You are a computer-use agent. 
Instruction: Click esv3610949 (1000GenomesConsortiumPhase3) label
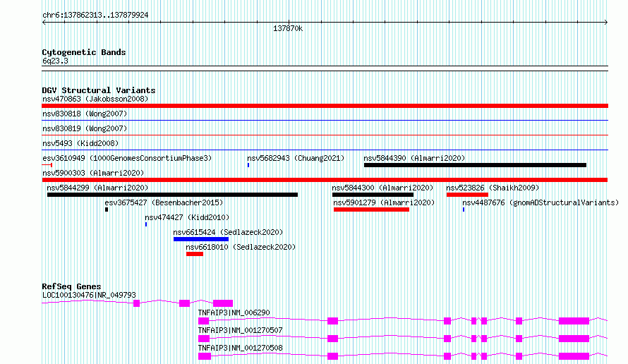(127, 158)
